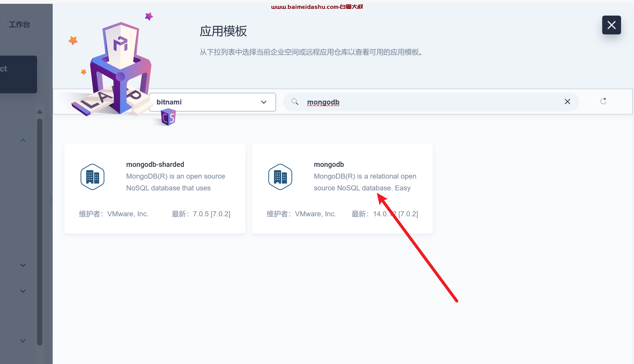Click 维护者 VMware, Inc. on mongodb card
This screenshot has width=634, height=364.
coord(301,214)
